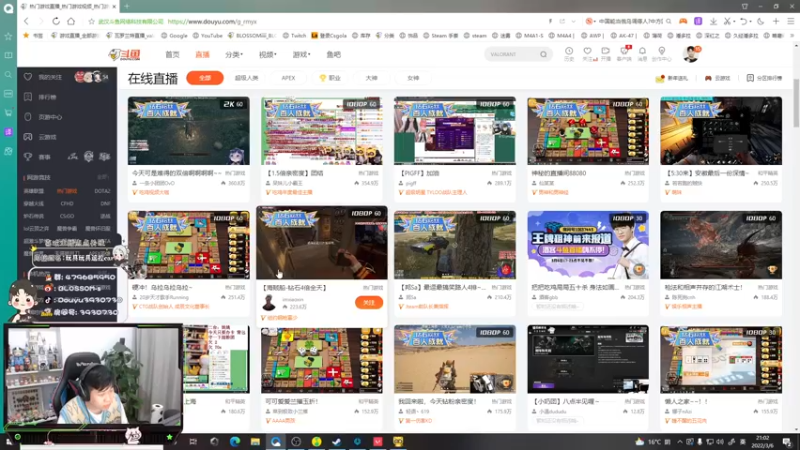
Task: Open File Explorer from the taskbar
Action: point(255,441)
